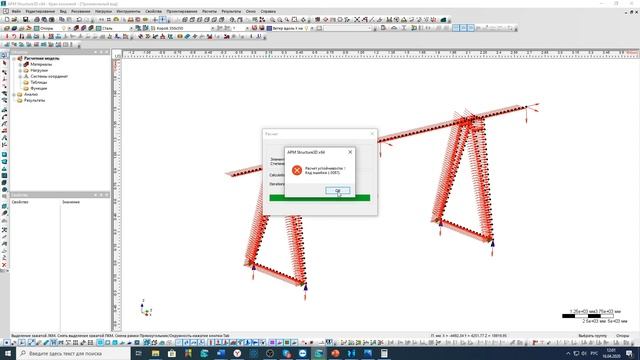Click the Open file toolbar icon

click(15, 20)
